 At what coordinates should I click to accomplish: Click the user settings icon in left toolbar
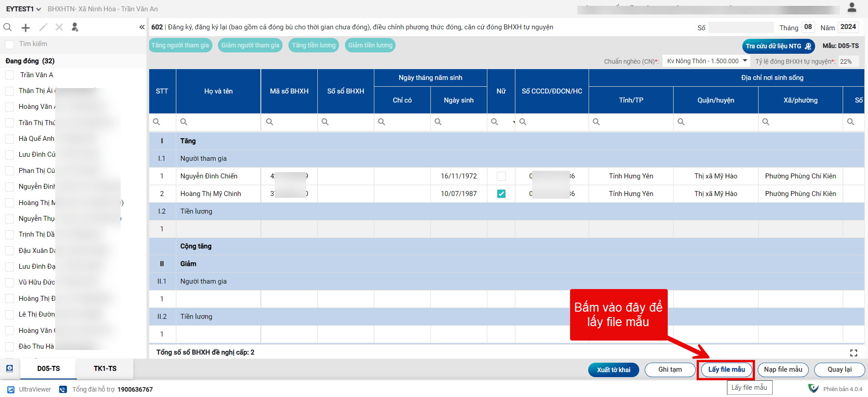75,28
